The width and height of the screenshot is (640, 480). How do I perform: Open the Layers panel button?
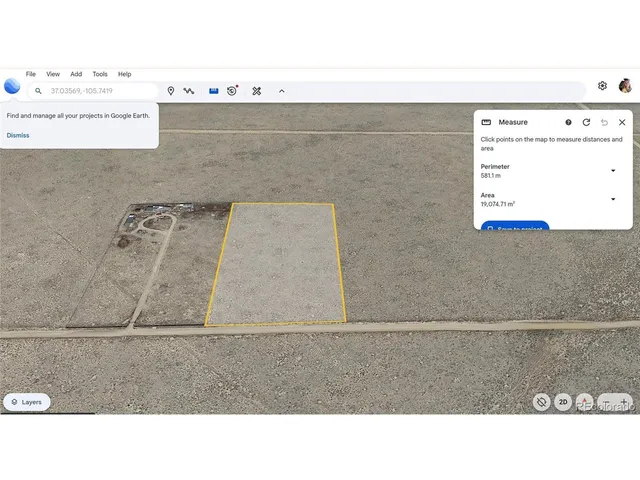[x=27, y=402]
